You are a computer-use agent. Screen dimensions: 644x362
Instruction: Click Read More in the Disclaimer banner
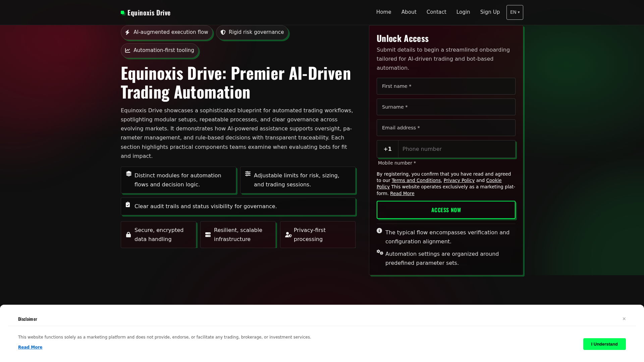30,347
